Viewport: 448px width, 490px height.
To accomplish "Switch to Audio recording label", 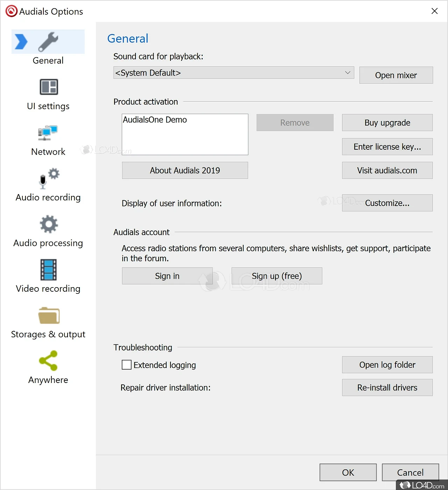I will click(48, 198).
